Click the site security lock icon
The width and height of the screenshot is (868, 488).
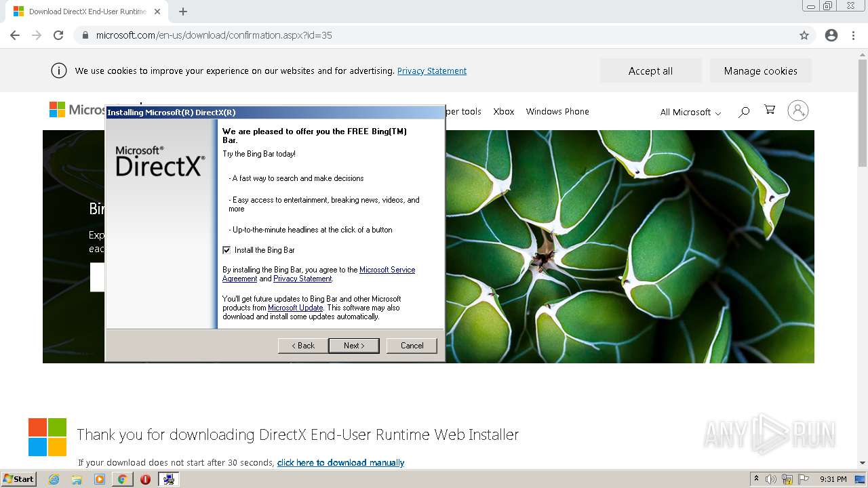(x=85, y=35)
